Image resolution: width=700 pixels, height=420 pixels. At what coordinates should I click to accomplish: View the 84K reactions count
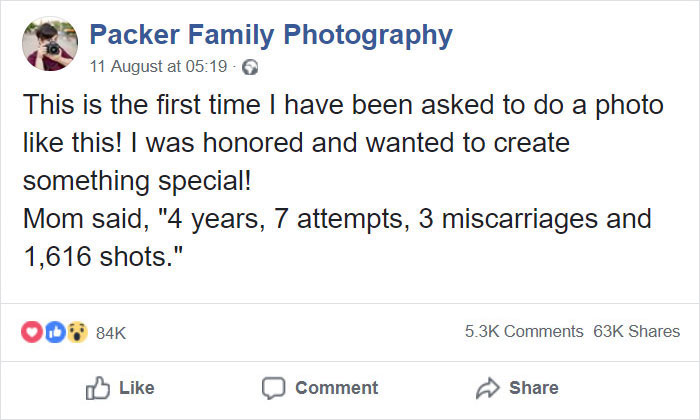[x=110, y=332]
